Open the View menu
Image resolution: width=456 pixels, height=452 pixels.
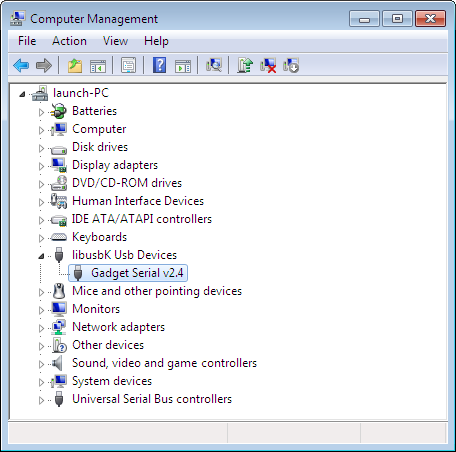pyautogui.click(x=115, y=41)
